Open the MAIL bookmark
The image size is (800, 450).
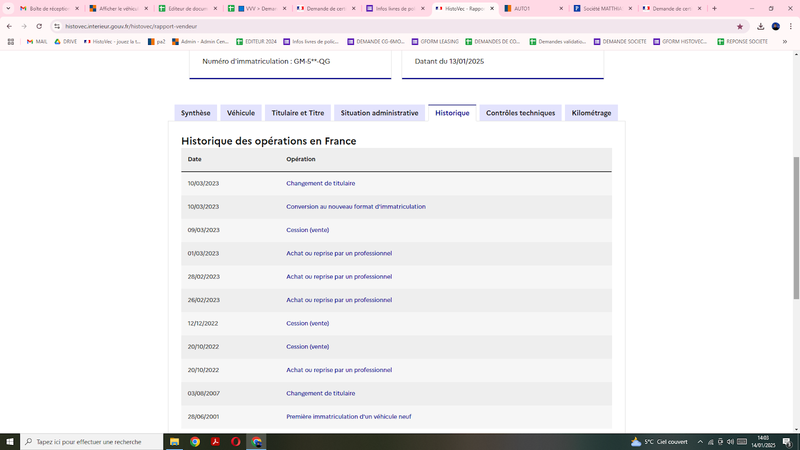(x=37, y=41)
